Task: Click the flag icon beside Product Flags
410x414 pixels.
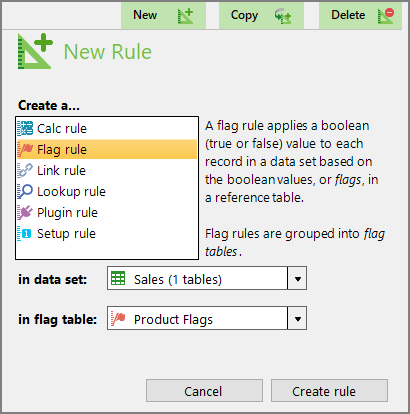Action: (x=118, y=318)
